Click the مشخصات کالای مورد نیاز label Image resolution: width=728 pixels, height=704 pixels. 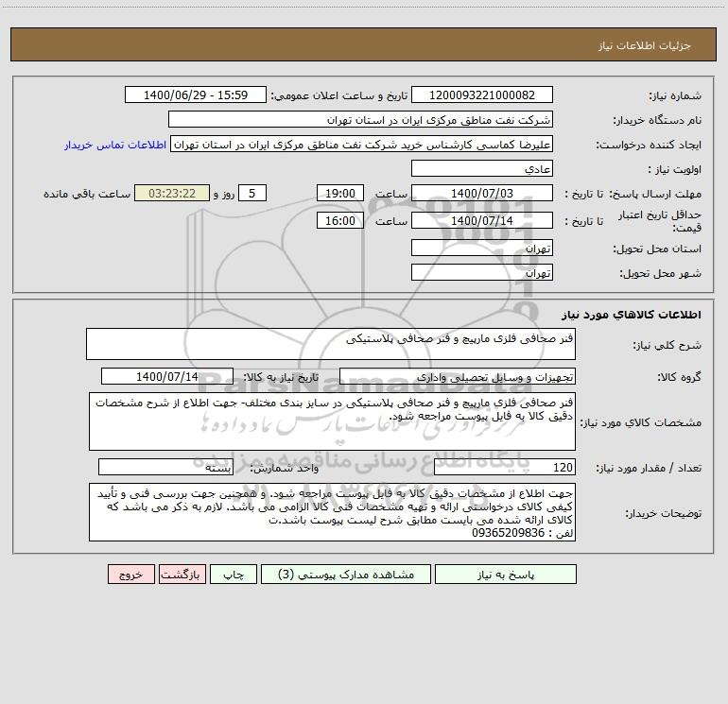(641, 422)
